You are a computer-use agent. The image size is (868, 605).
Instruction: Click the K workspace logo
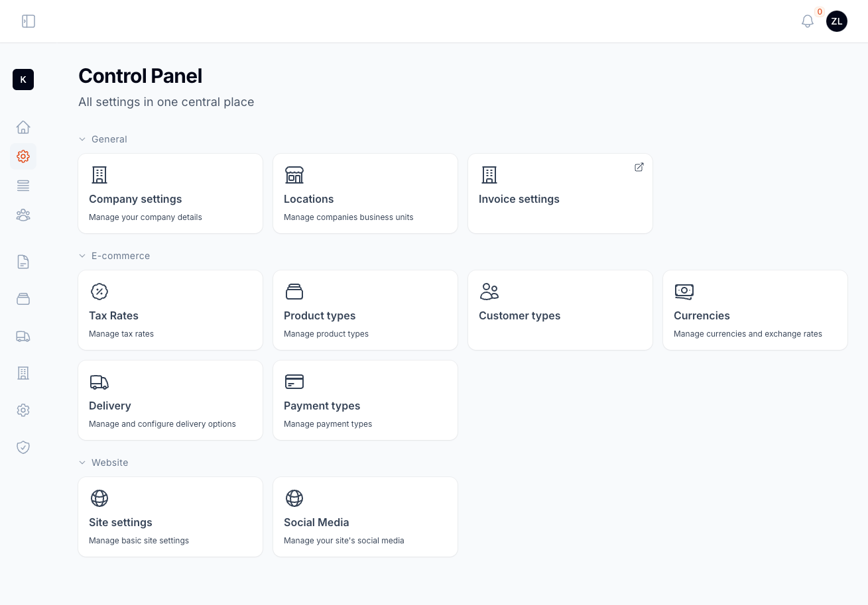pyautogui.click(x=23, y=80)
